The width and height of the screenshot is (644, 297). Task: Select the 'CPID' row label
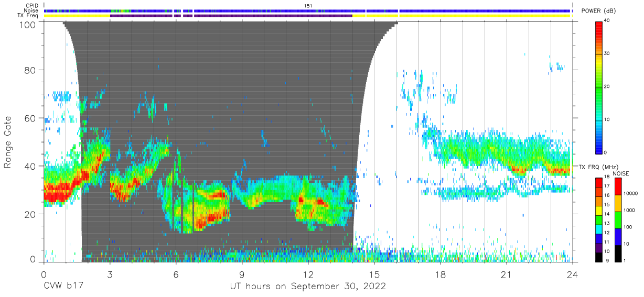(x=31, y=6)
